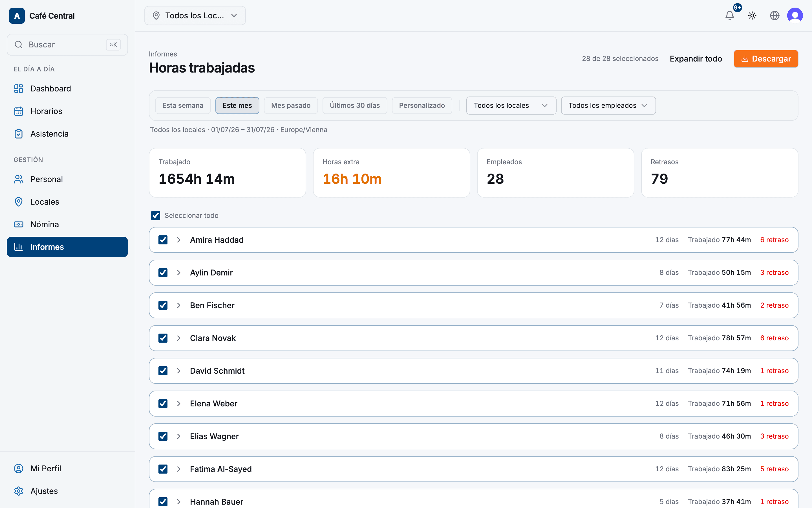This screenshot has width=812, height=508.
Task: Open the Todos los Loc... location dropdown
Action: pos(195,16)
